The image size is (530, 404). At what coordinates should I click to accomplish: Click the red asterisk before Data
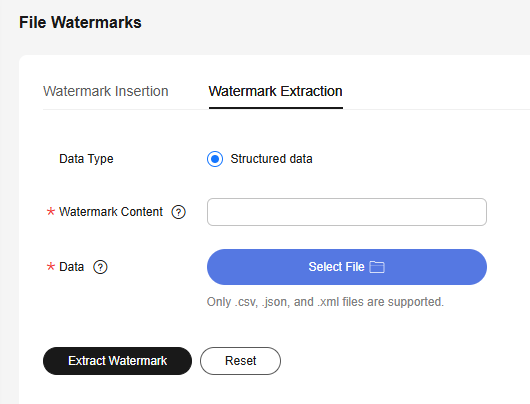51,267
